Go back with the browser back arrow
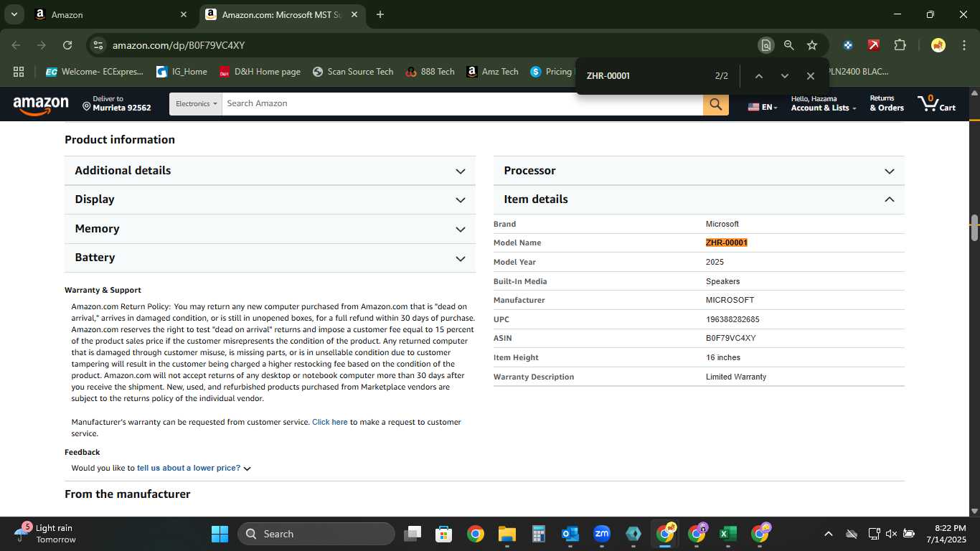This screenshot has width=980, height=551. pyautogui.click(x=17, y=45)
